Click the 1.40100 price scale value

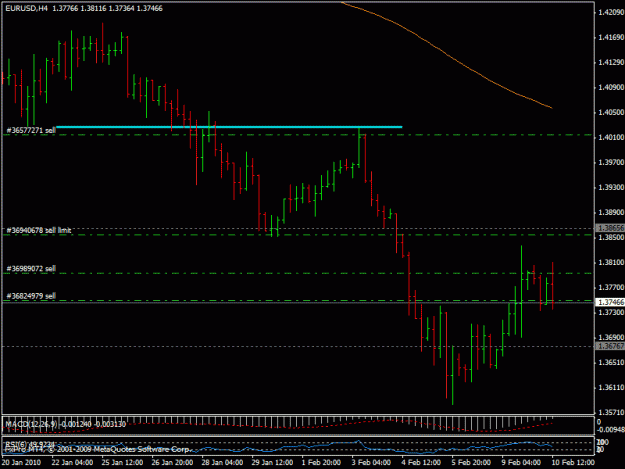(x=611, y=137)
